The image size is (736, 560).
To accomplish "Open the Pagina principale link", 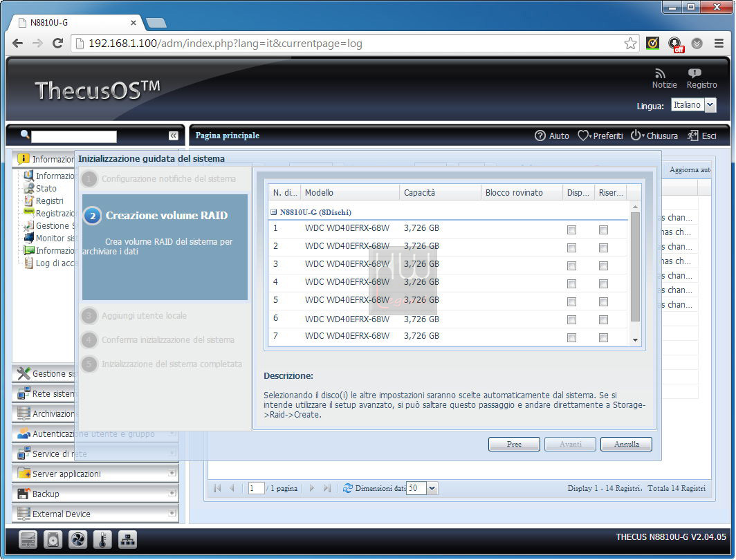I will point(227,136).
